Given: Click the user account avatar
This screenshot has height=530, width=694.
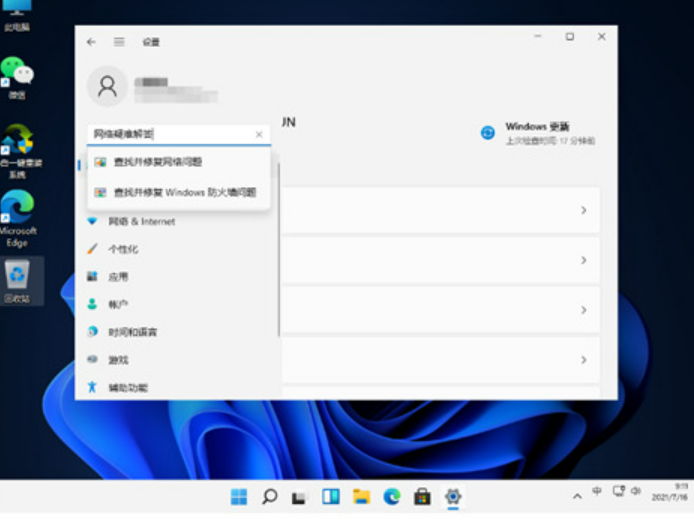Looking at the screenshot, I should [107, 87].
